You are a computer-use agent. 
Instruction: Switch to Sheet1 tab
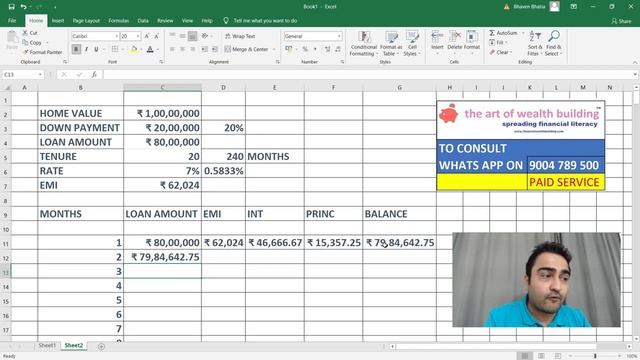click(47, 345)
